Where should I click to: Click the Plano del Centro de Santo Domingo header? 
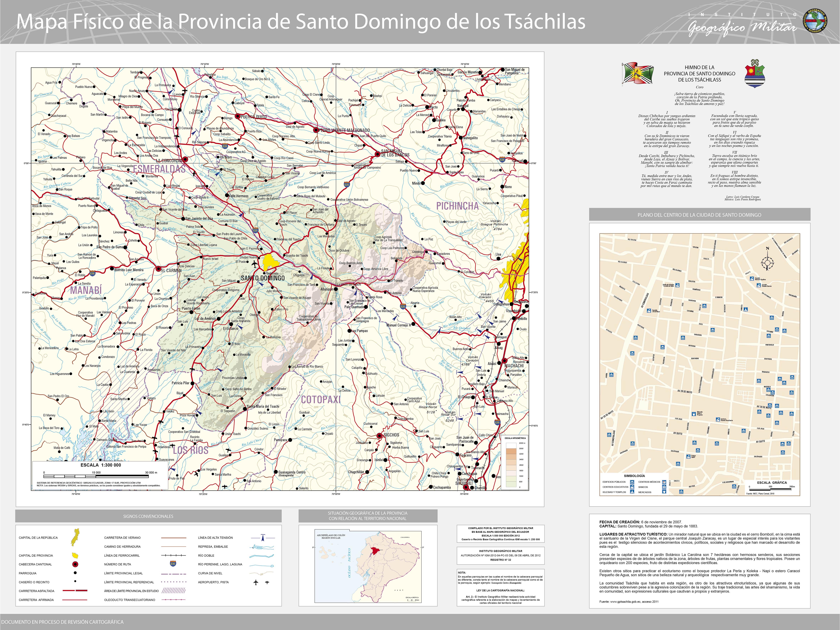[x=699, y=215]
